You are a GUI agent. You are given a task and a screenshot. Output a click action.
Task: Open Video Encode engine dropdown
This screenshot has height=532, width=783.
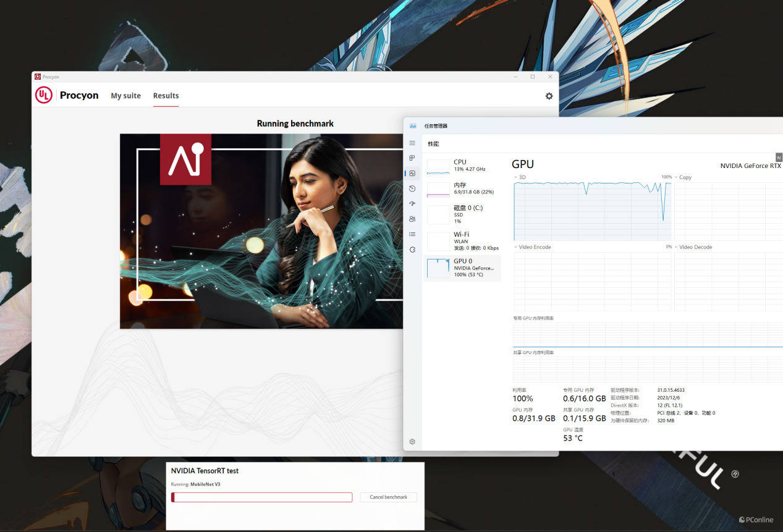(516, 247)
